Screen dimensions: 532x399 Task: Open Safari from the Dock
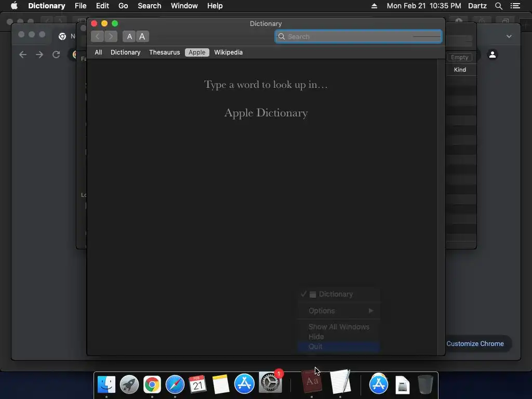pyautogui.click(x=175, y=384)
